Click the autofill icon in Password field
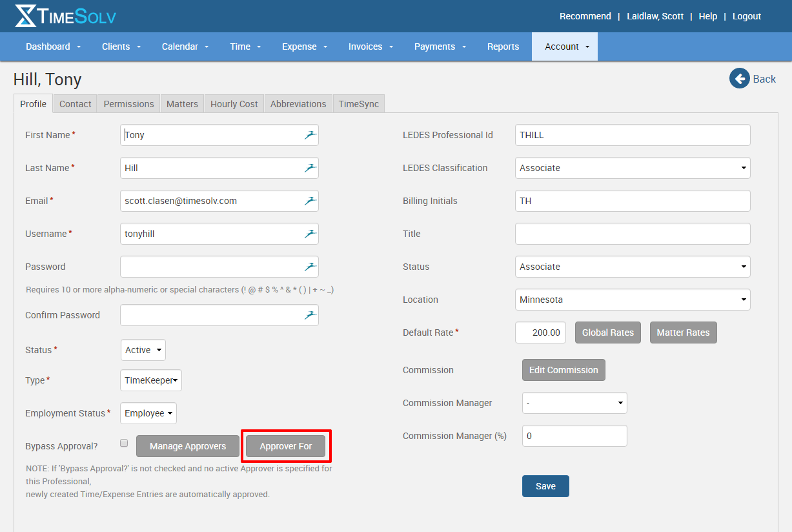792x532 pixels. coord(310,267)
